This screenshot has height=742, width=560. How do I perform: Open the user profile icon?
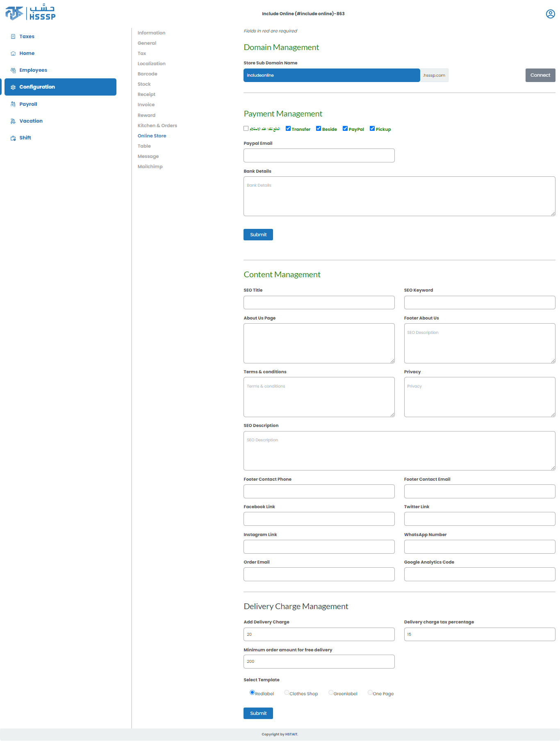pos(550,14)
